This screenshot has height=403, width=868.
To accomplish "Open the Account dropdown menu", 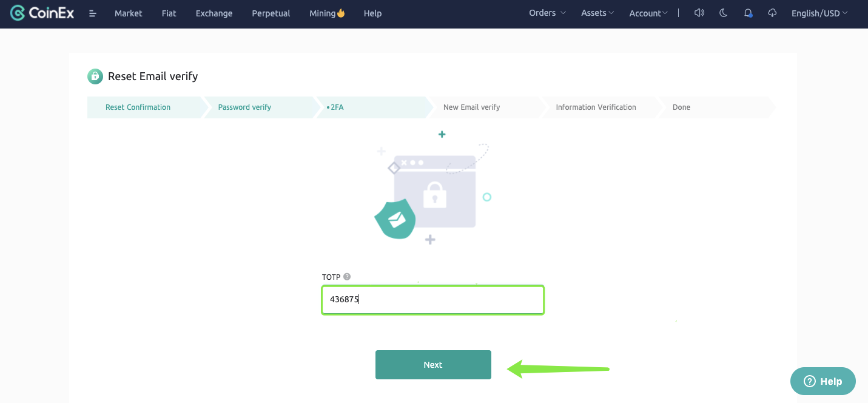I will point(648,13).
